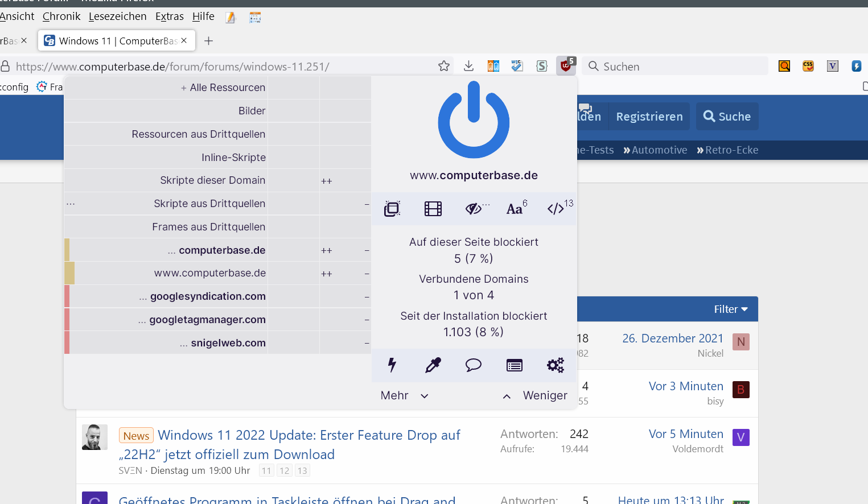
Task: Open uBlock dashboard gears icon
Action: (556, 365)
